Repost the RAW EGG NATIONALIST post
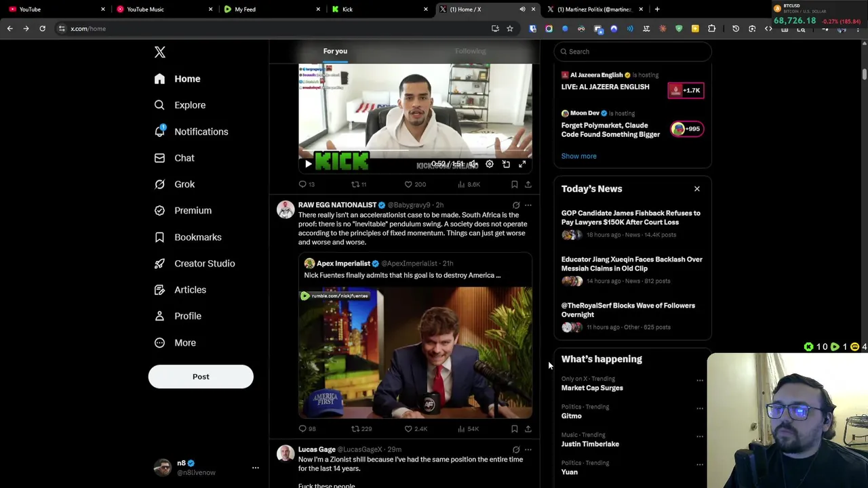 pos(361,428)
